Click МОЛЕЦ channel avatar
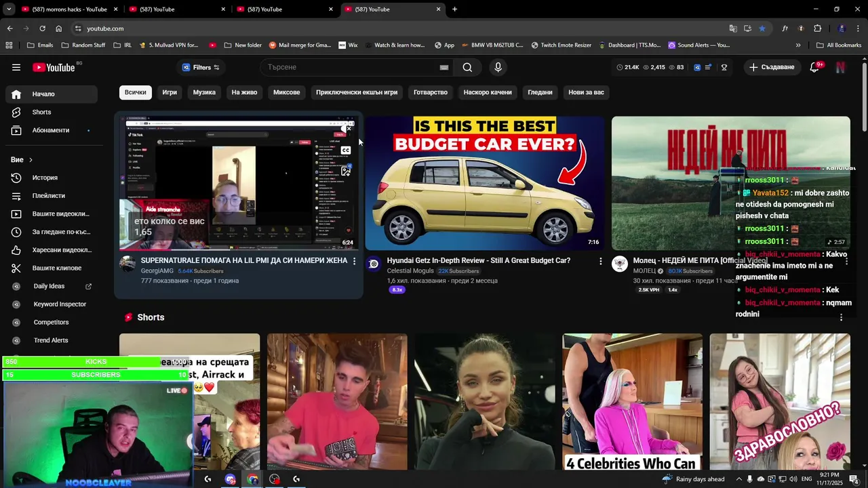Screen dimensions: 868x488 tap(620, 264)
